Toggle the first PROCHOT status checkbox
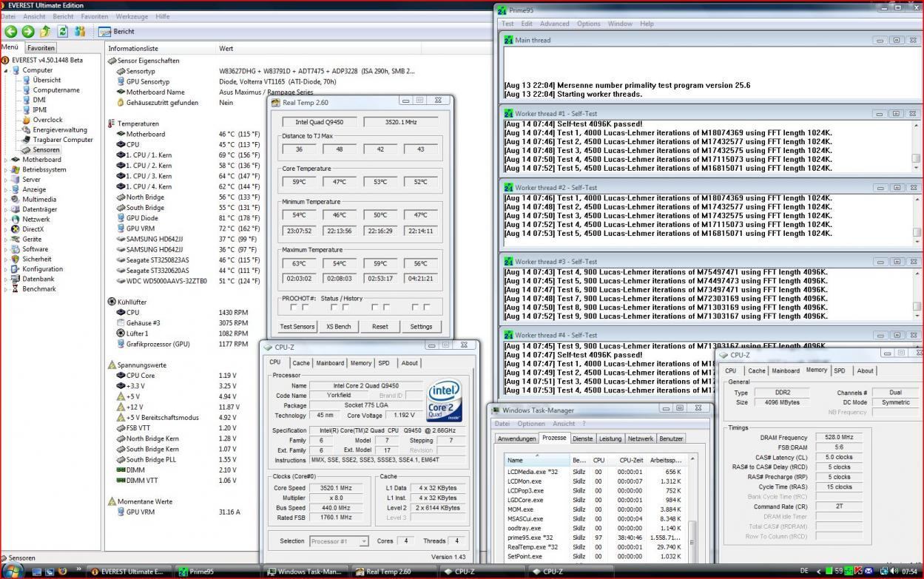Viewport: 924px width, 579px height. [x=294, y=307]
